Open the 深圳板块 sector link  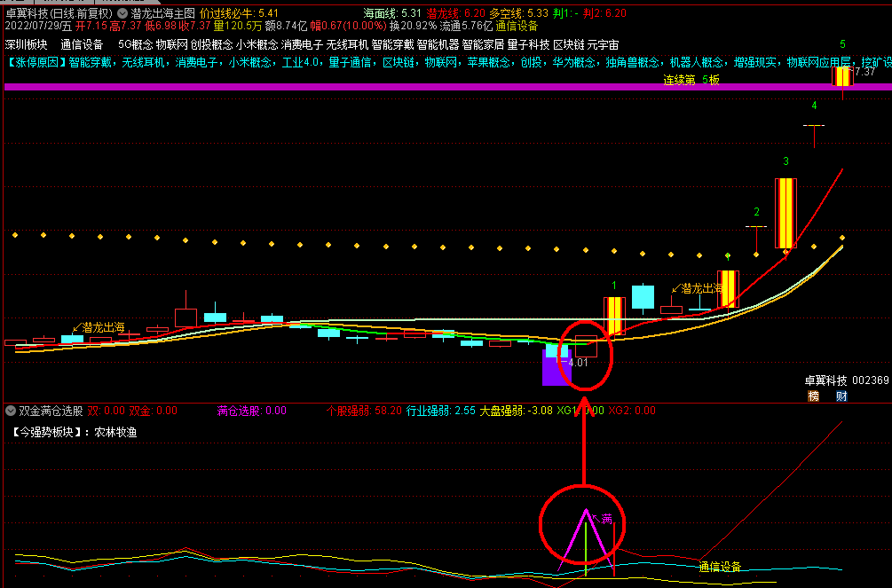tap(26, 45)
